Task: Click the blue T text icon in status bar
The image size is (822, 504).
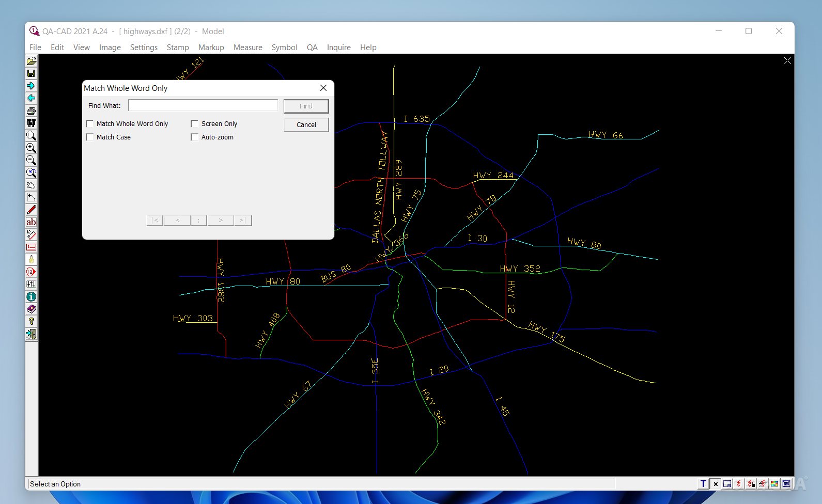Action: tap(703, 484)
